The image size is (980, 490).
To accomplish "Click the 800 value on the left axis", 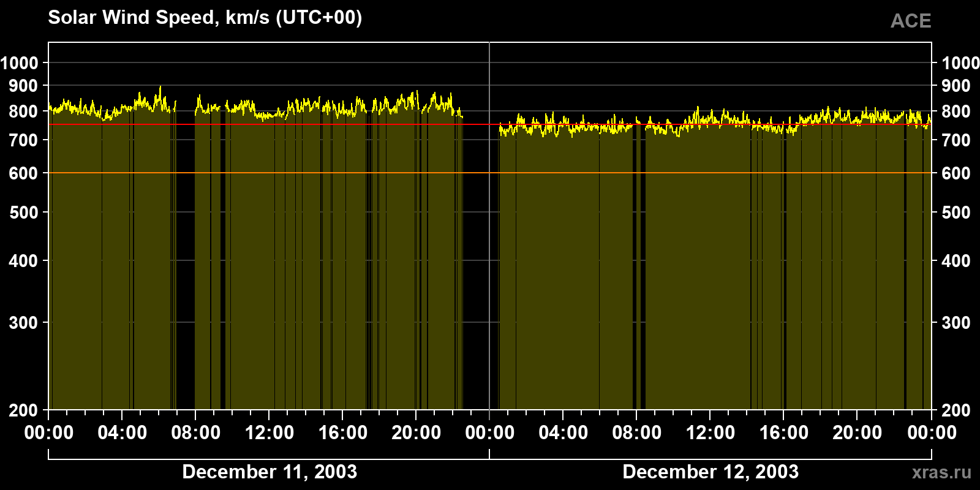I will [x=23, y=111].
